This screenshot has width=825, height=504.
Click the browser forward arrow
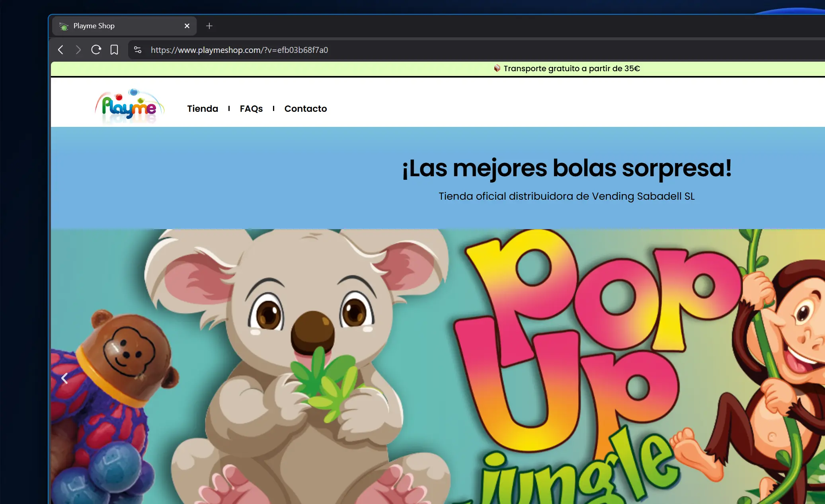click(78, 50)
